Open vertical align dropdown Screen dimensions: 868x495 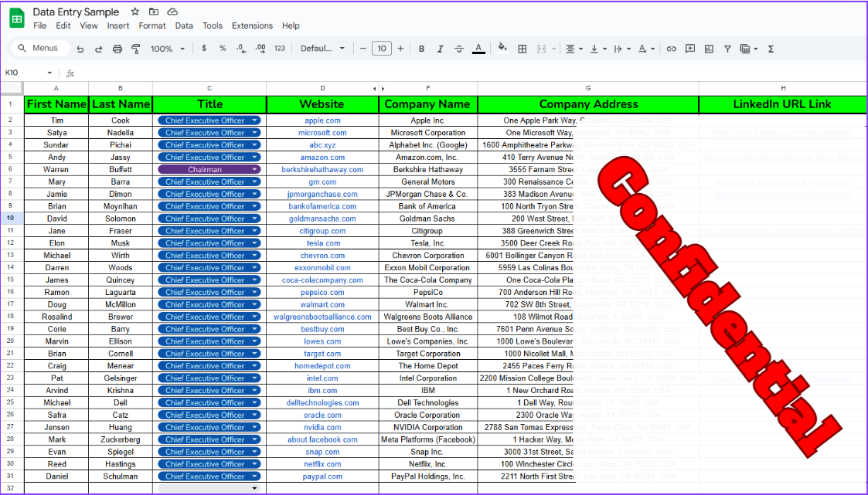tap(597, 49)
